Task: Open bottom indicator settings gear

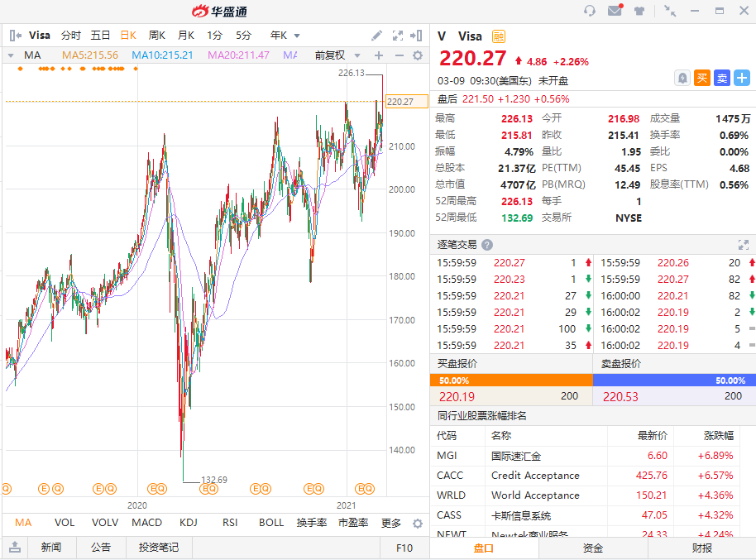Action: (x=418, y=524)
